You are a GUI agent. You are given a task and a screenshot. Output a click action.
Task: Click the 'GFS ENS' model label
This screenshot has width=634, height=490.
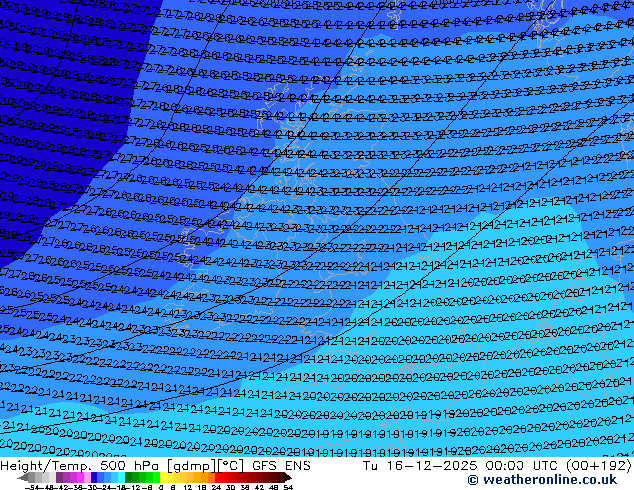(x=281, y=466)
